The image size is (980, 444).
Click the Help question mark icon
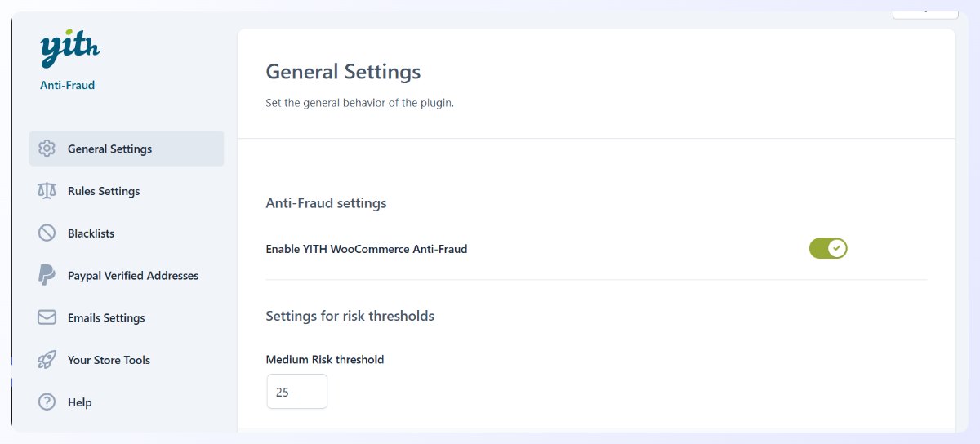pyautogui.click(x=47, y=402)
